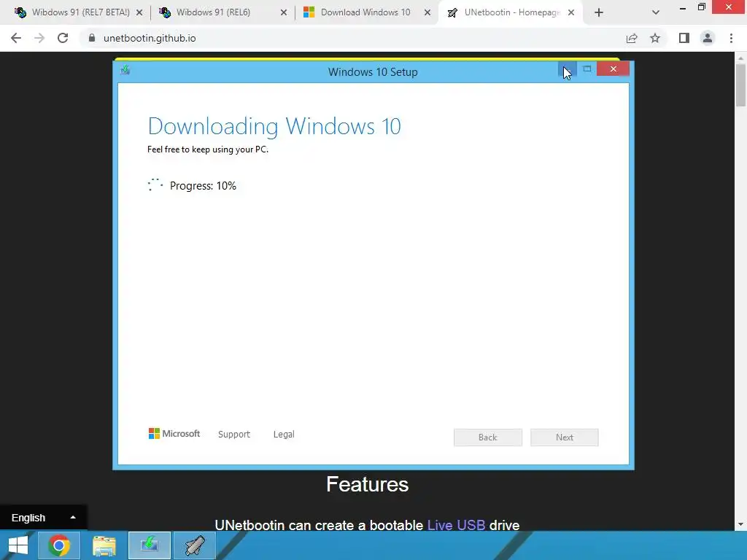This screenshot has height=560, width=747.
Task: Expand the Chrome tab search chevron
Action: coord(656,13)
